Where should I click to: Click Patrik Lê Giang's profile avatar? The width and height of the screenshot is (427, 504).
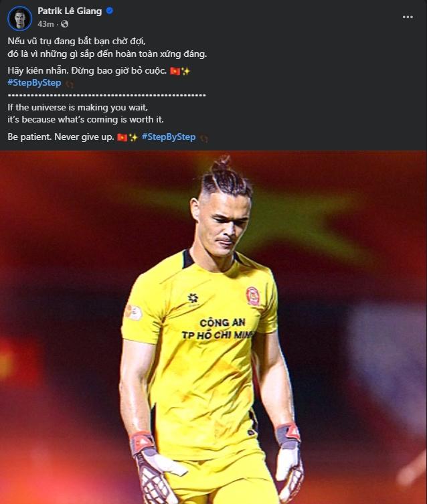(x=19, y=18)
